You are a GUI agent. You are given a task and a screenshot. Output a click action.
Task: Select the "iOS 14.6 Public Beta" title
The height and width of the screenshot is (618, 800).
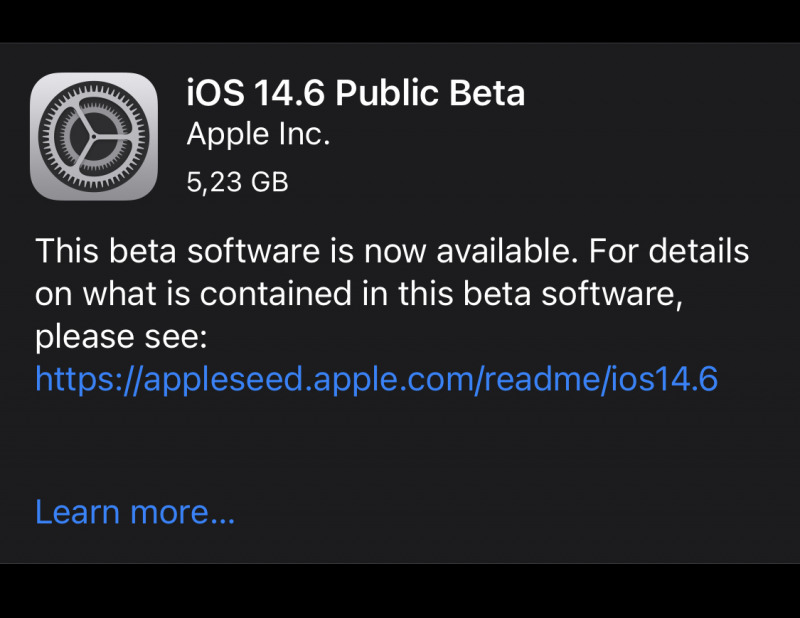point(356,93)
